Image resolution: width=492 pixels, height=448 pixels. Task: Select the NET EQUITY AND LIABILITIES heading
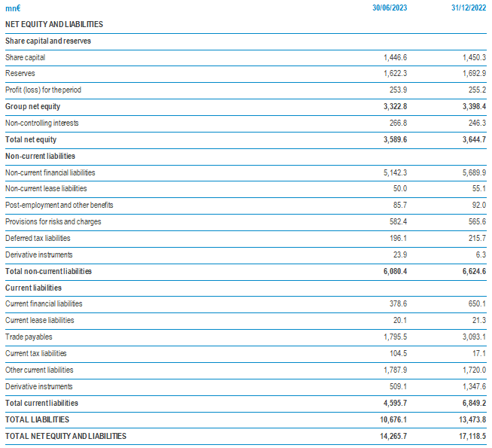click(x=54, y=24)
